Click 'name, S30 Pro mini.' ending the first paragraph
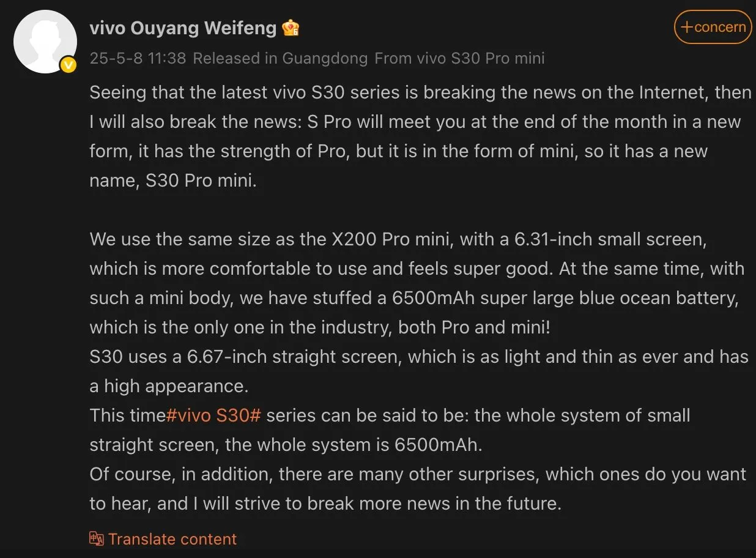Image resolution: width=756 pixels, height=558 pixels. 173,181
